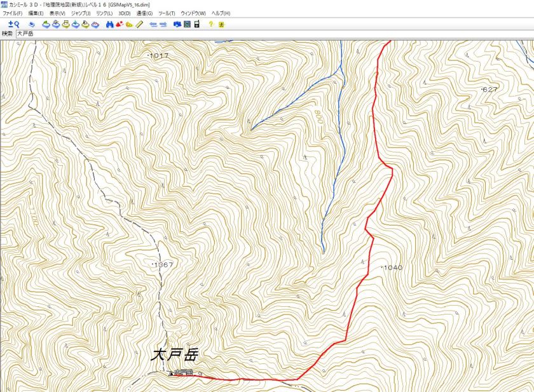Click the 1367 elevation point on map

pyautogui.click(x=163, y=264)
